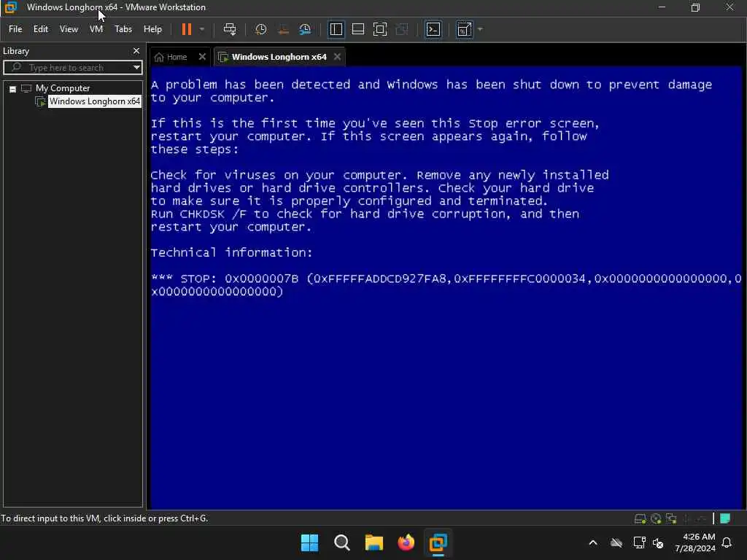Minimize the VMware Workstation window
747x560 pixels.
(662, 7)
